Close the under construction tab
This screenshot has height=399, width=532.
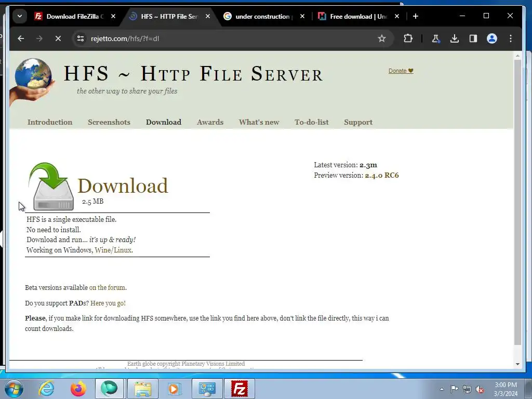[x=302, y=16]
